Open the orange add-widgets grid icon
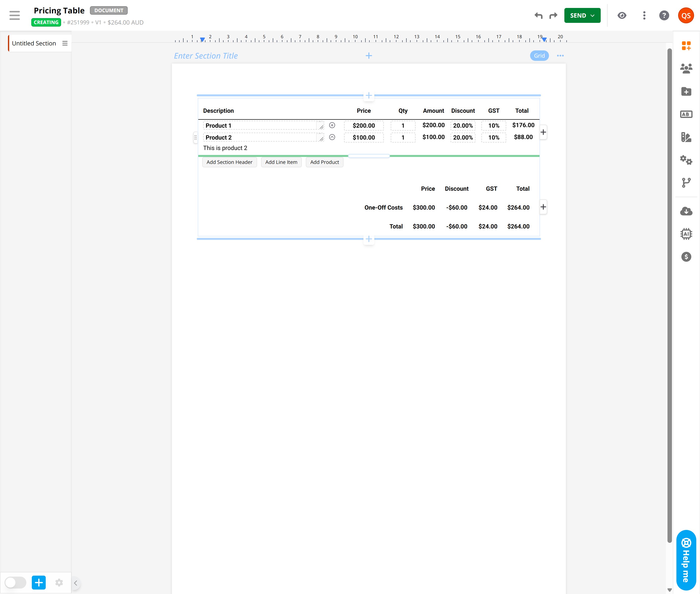Screen dimensions: 700x594 click(686, 45)
